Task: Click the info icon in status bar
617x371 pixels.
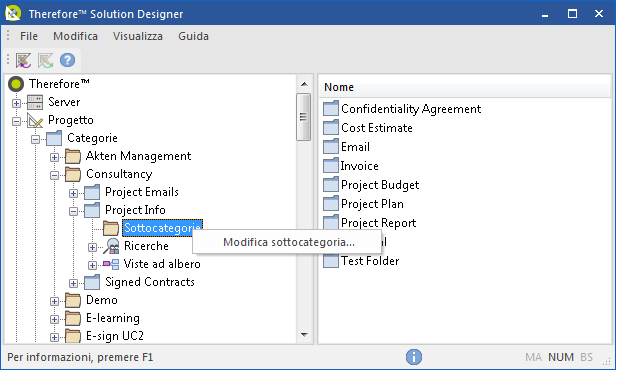Action: coord(414,357)
